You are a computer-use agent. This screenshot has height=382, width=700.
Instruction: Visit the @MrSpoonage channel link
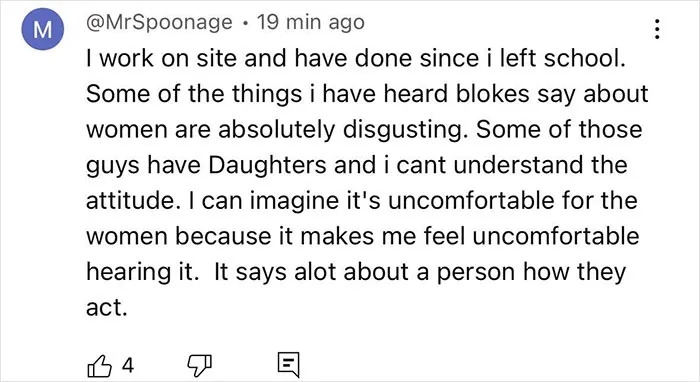point(159,22)
